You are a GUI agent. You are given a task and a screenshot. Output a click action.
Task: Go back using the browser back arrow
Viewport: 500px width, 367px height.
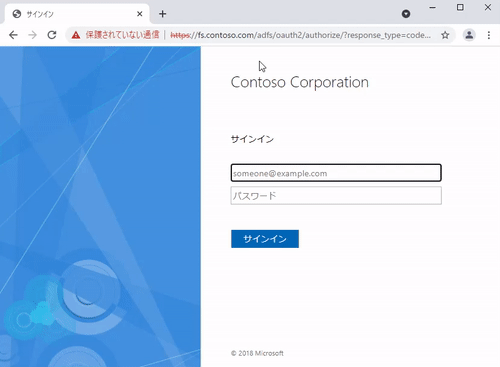[x=13, y=35]
